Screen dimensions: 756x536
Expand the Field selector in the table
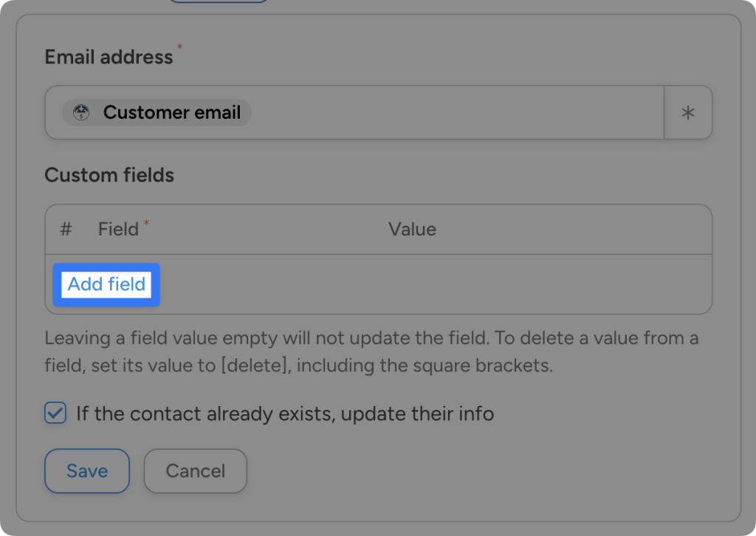tap(118, 229)
